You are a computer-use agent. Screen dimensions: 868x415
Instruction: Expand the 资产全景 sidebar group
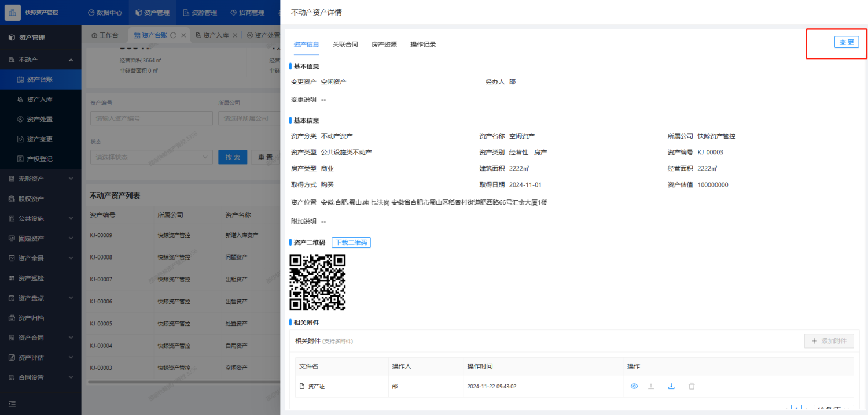(41, 258)
